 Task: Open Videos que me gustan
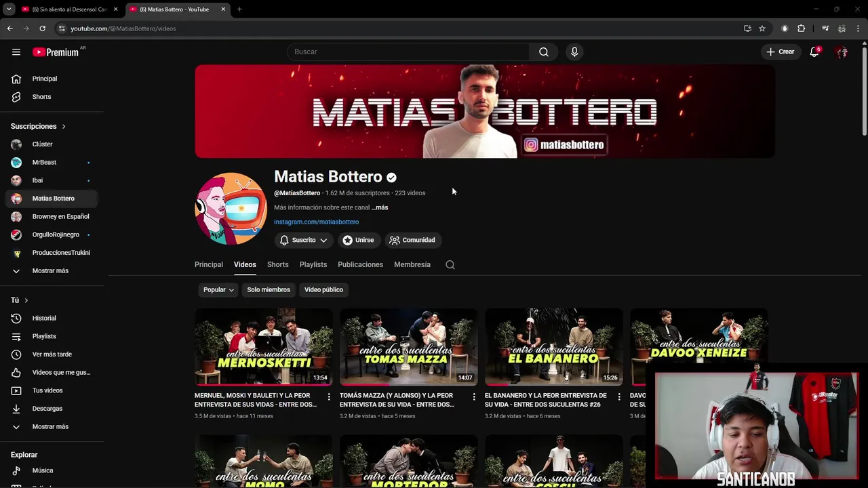point(52,372)
